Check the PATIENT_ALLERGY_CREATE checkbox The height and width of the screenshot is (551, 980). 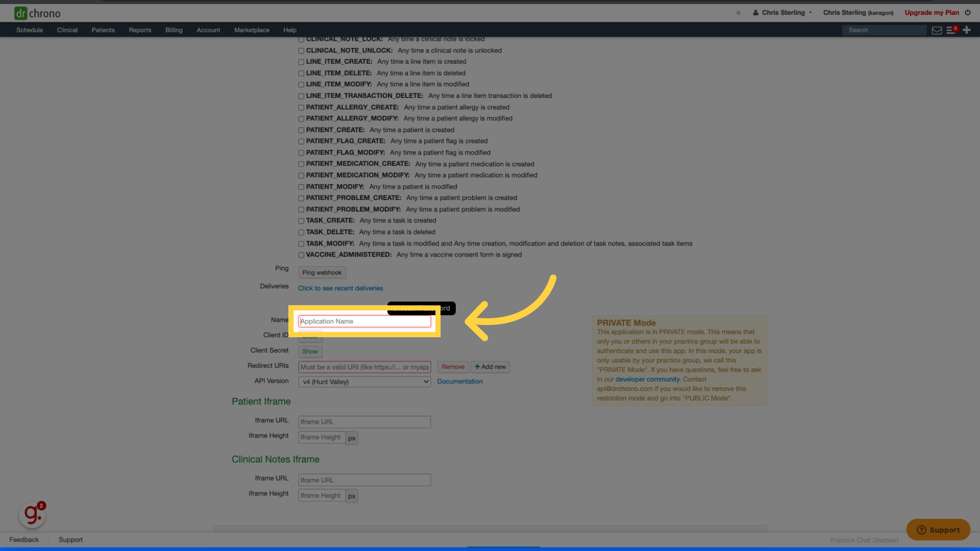301,108
